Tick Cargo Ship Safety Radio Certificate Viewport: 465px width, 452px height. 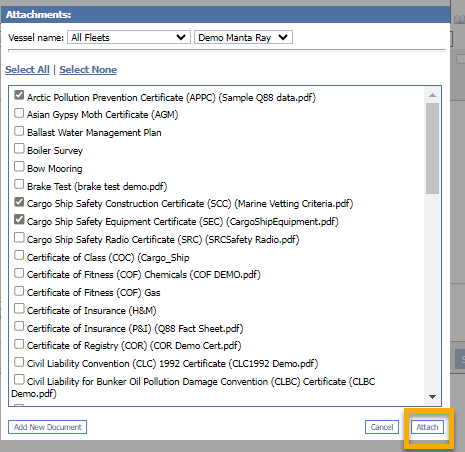point(19,238)
